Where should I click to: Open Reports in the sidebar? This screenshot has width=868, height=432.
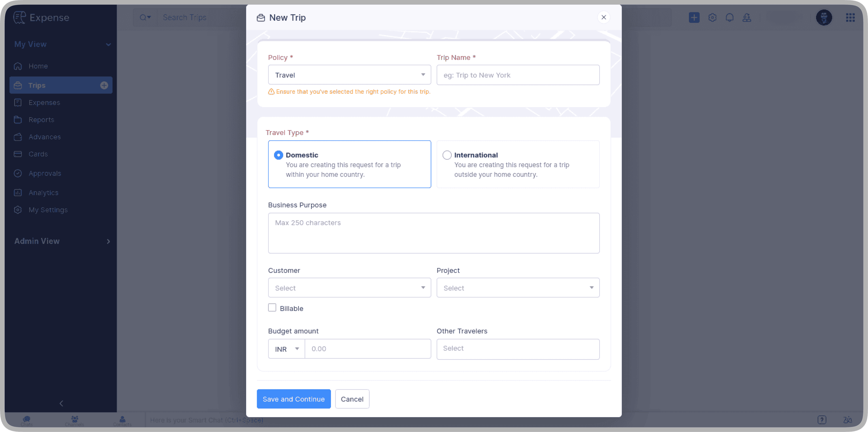tap(61, 120)
